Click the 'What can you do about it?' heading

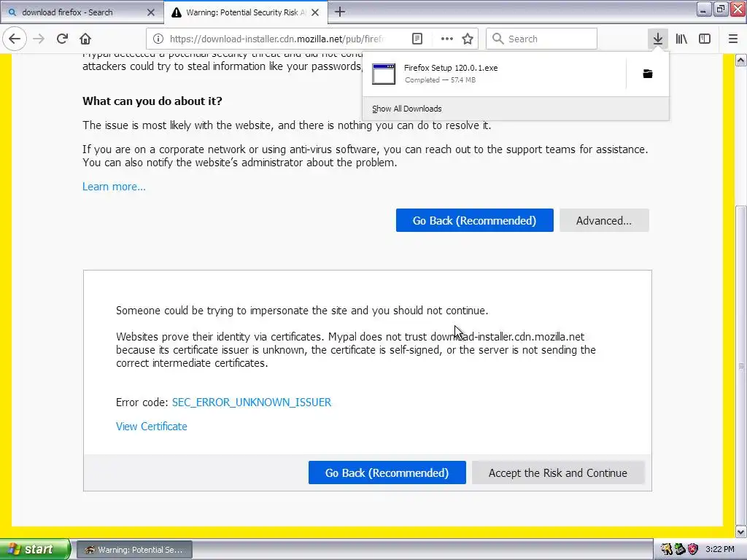click(152, 101)
